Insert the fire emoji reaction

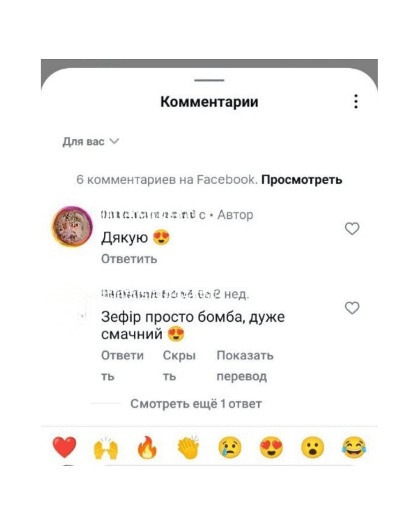(147, 447)
